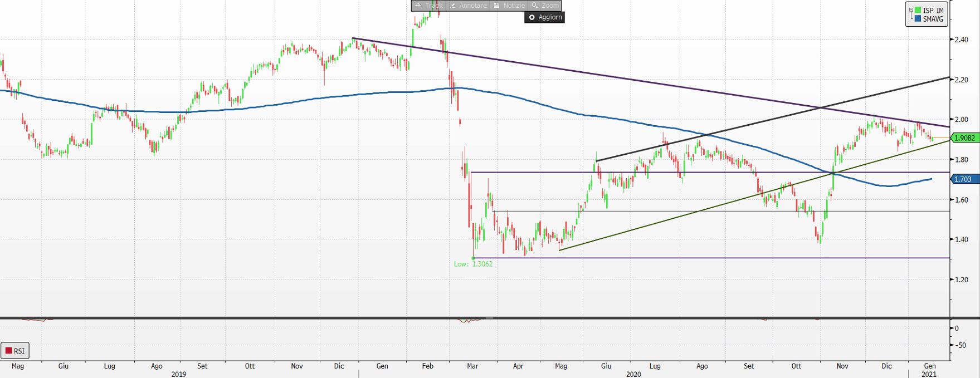
Task: Toggle the Aggiorn radio button
Action: pyautogui.click(x=532, y=17)
